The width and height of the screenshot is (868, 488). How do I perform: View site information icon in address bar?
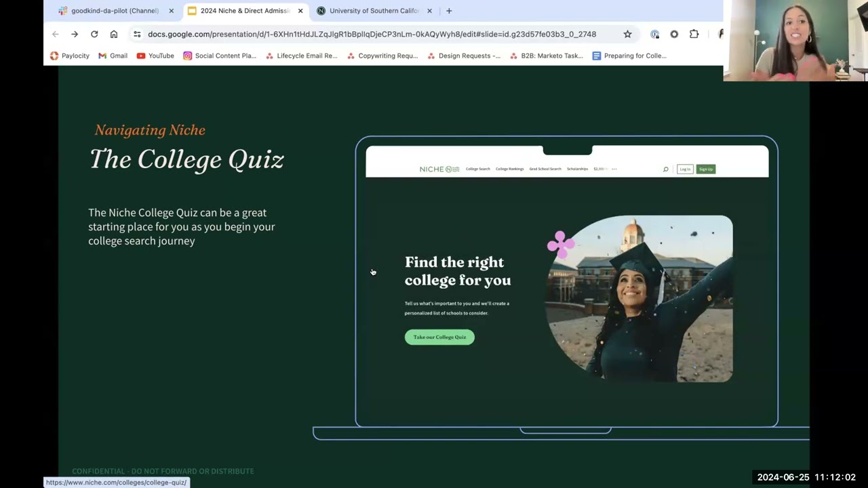pyautogui.click(x=137, y=34)
